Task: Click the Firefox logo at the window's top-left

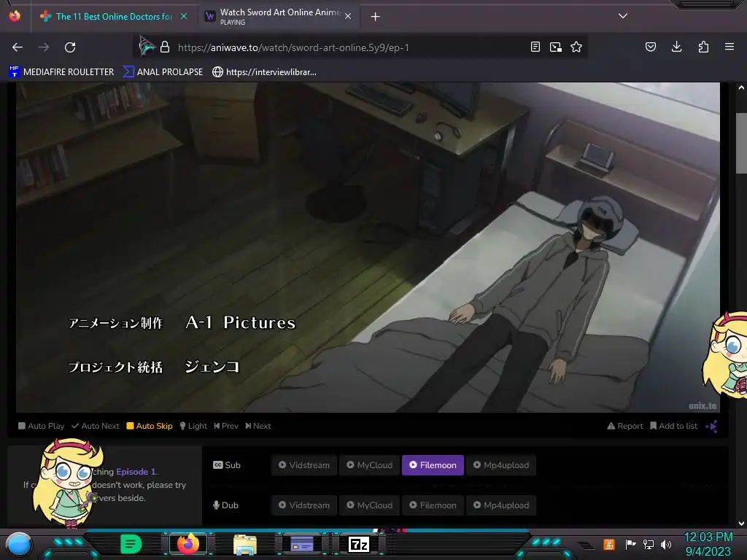Action: (x=15, y=16)
